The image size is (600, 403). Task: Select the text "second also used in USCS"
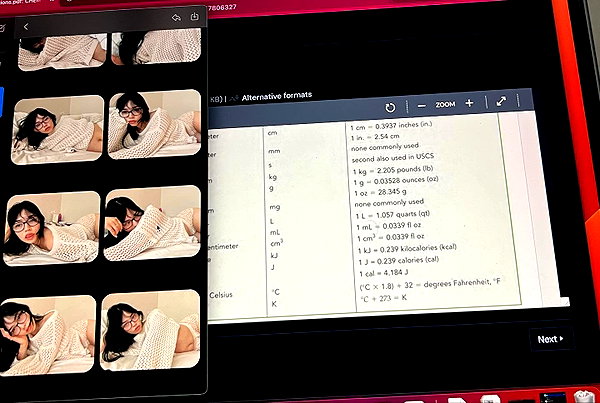393,157
